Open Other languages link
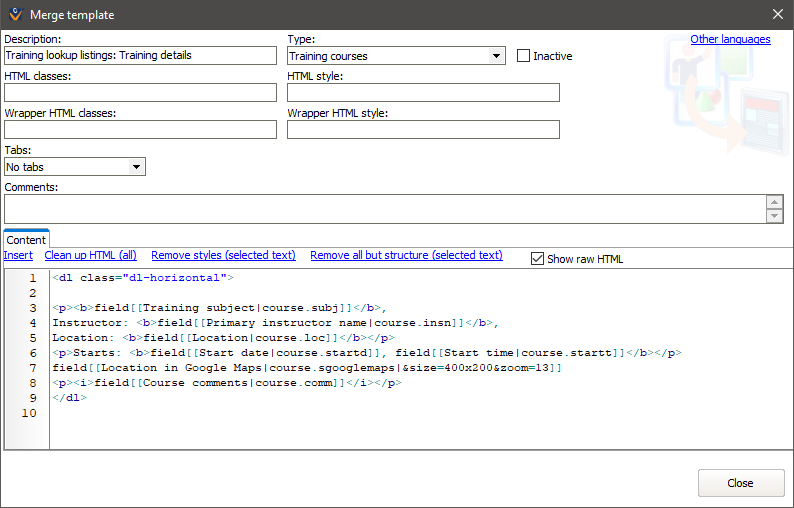Screen dimensions: 794x508 [730, 39]
